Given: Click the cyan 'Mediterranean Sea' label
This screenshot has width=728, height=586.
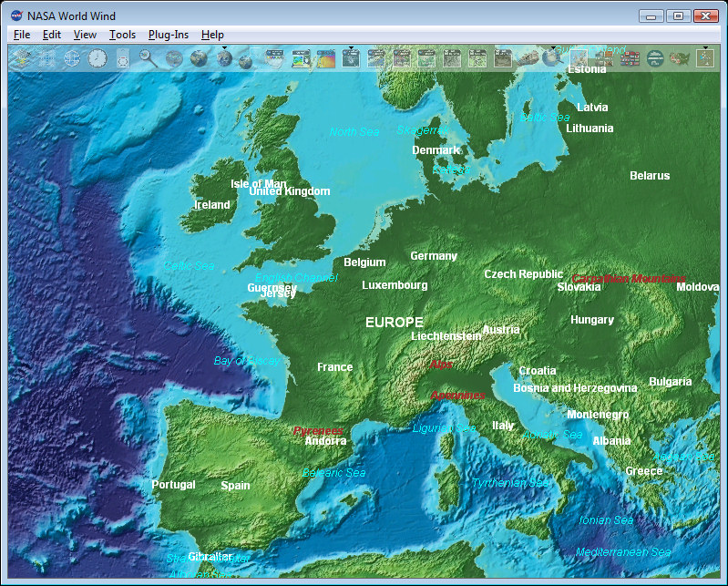Looking at the screenshot, I should click(623, 552).
